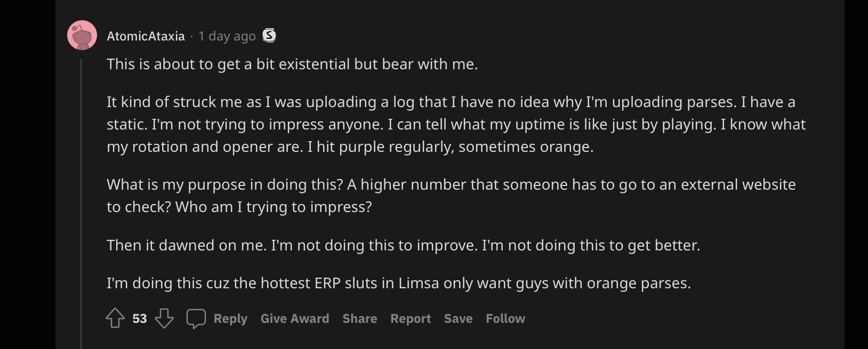Viewport: 868px width, 349px height.
Task: Click the final sentence mentioning Limsa
Action: click(398, 283)
